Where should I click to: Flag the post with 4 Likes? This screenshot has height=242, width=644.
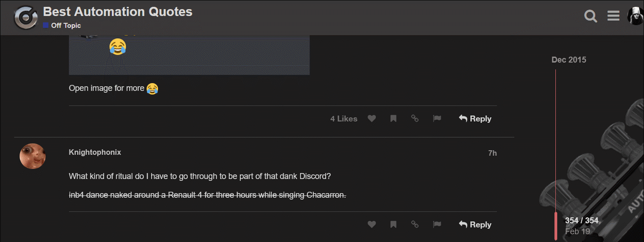pos(437,119)
